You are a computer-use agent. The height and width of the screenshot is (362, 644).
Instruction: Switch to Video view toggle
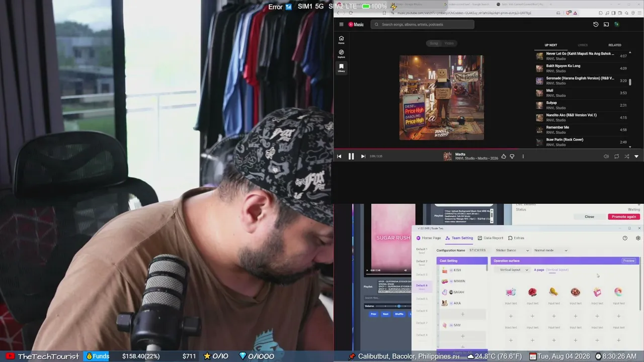click(449, 43)
